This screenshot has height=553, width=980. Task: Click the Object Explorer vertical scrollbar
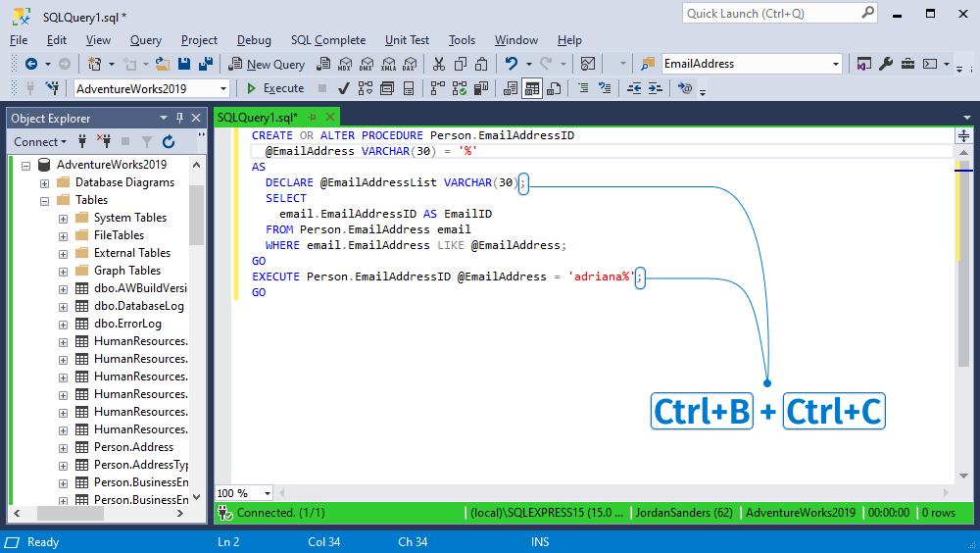(196, 216)
